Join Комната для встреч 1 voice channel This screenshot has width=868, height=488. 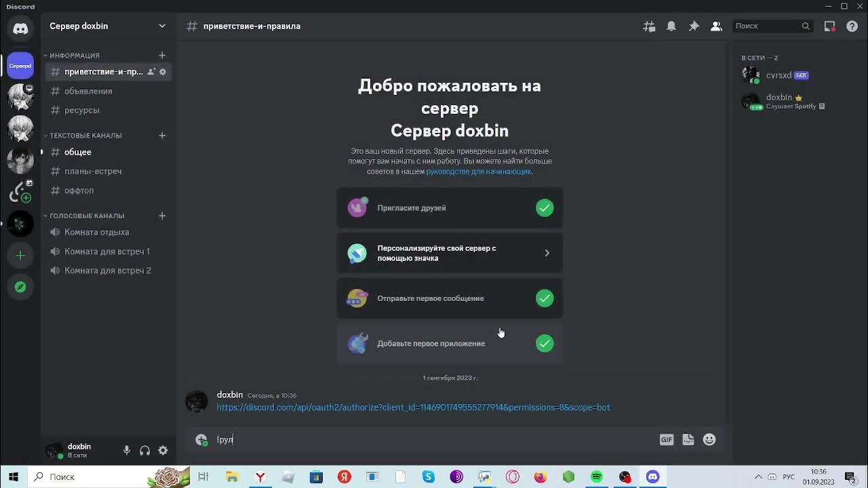tap(108, 251)
